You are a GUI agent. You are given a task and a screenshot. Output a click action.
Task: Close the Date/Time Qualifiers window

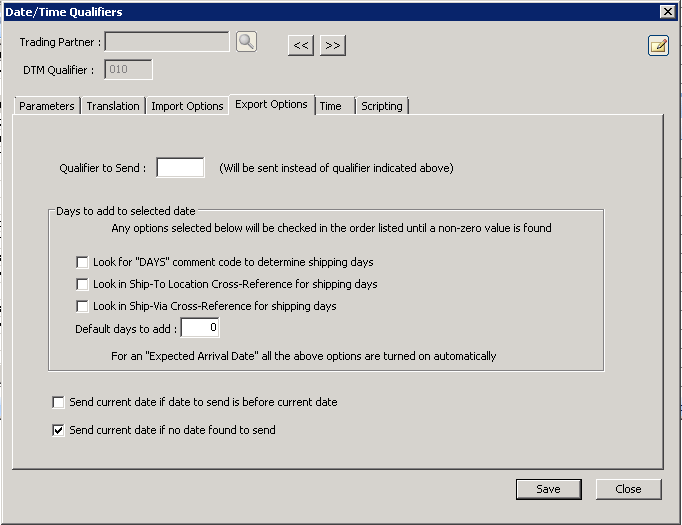[667, 11]
